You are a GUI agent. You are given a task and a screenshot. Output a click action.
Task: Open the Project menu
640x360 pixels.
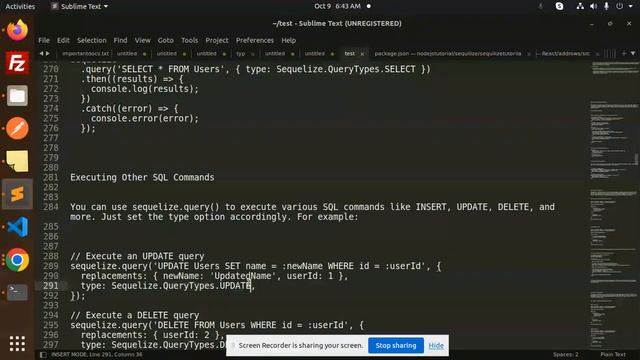[217, 40]
